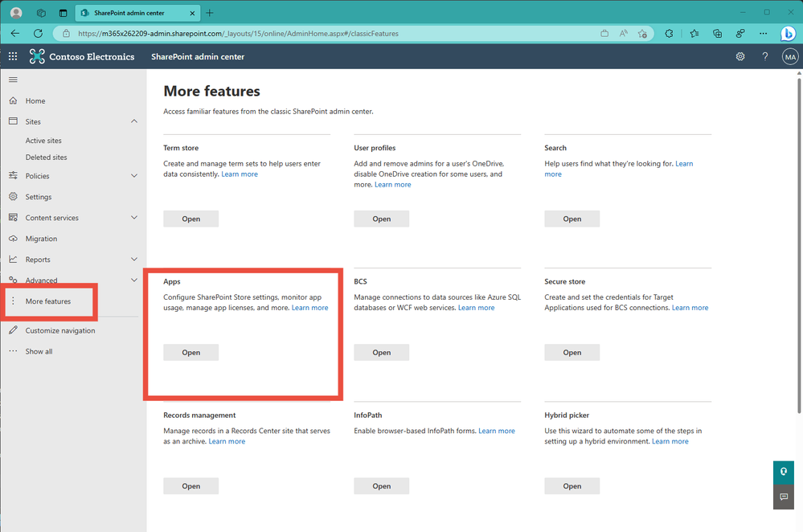Select Customize navigation

(60, 330)
